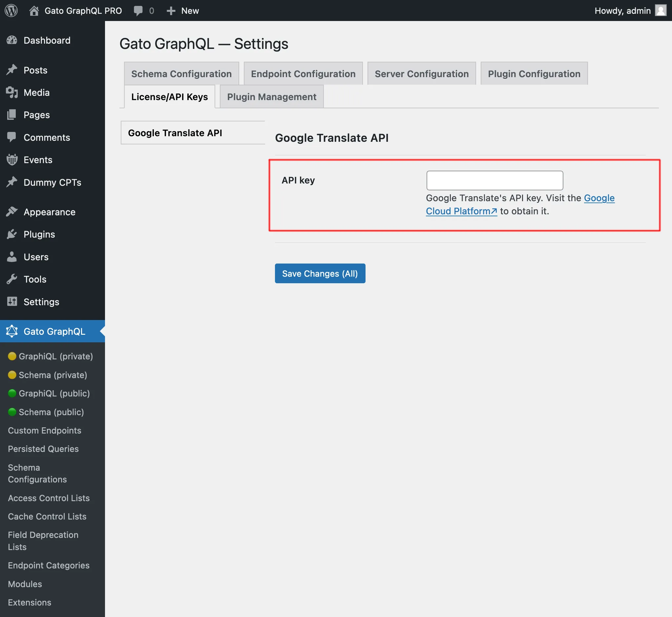Click the API key input field
Screen dimensions: 672x617
point(494,180)
